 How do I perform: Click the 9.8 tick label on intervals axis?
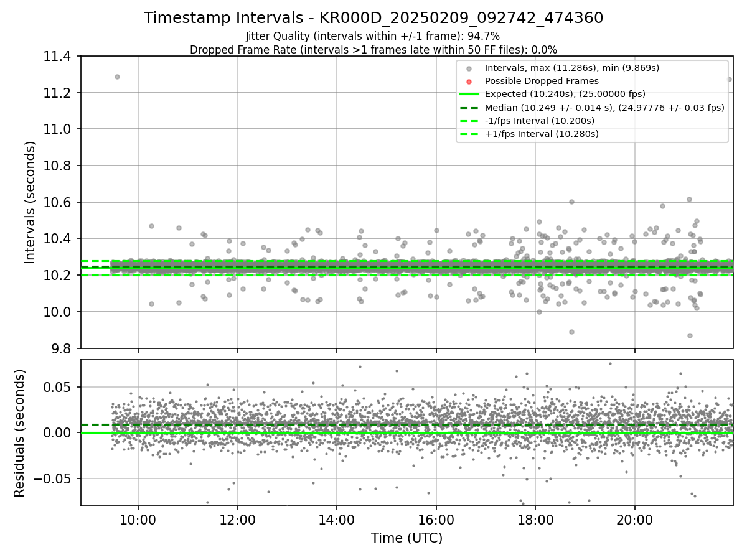point(62,348)
